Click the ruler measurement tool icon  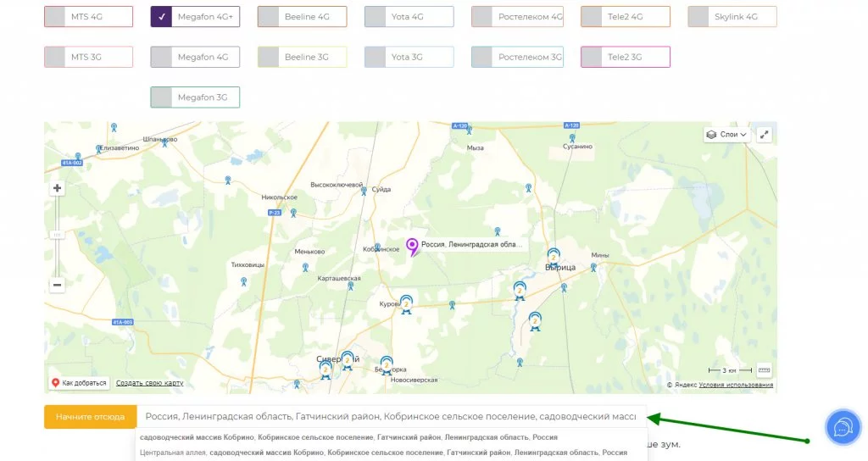(x=764, y=369)
